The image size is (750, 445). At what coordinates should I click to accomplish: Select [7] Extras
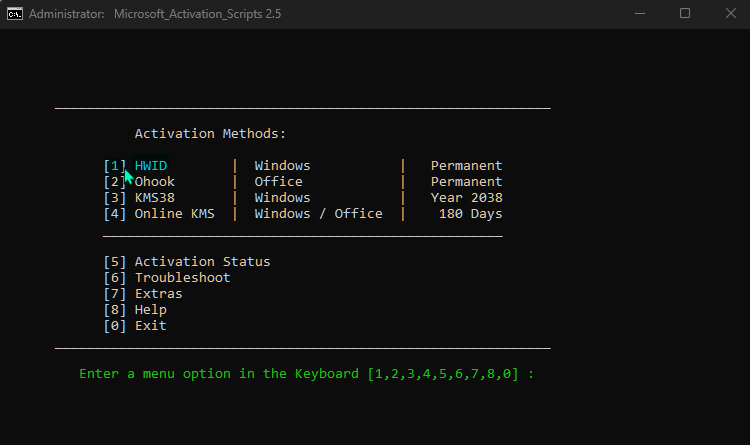click(x=143, y=294)
